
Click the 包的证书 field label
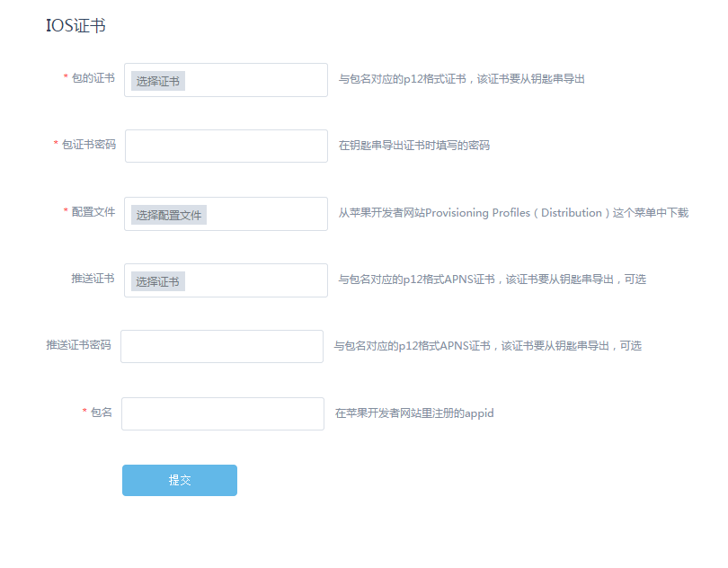(93, 78)
